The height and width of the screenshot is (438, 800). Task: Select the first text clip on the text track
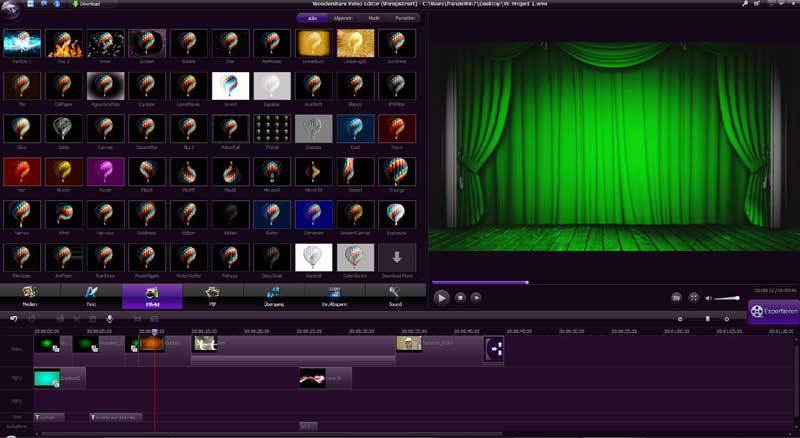[49, 417]
